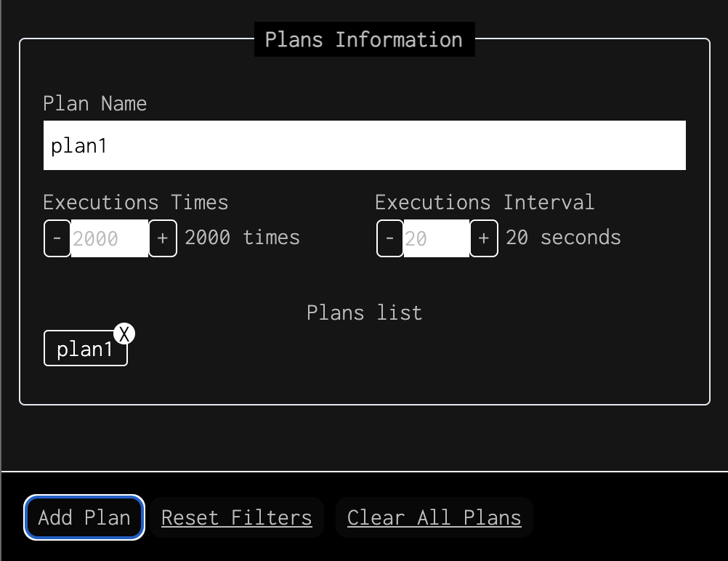Increase Executions Times with plus button
Image resolution: width=728 pixels, height=561 pixels.
point(163,238)
